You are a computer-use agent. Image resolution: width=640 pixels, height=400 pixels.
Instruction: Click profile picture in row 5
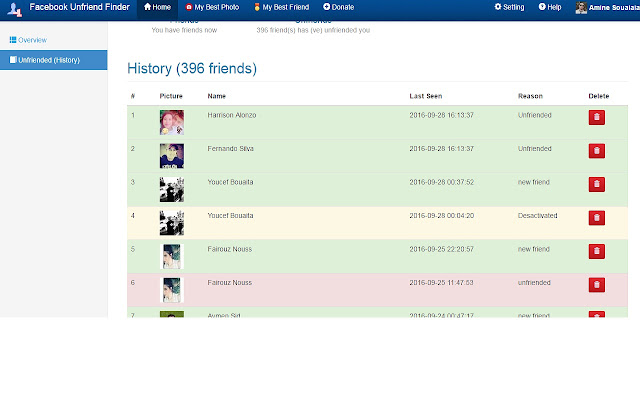tap(172, 256)
